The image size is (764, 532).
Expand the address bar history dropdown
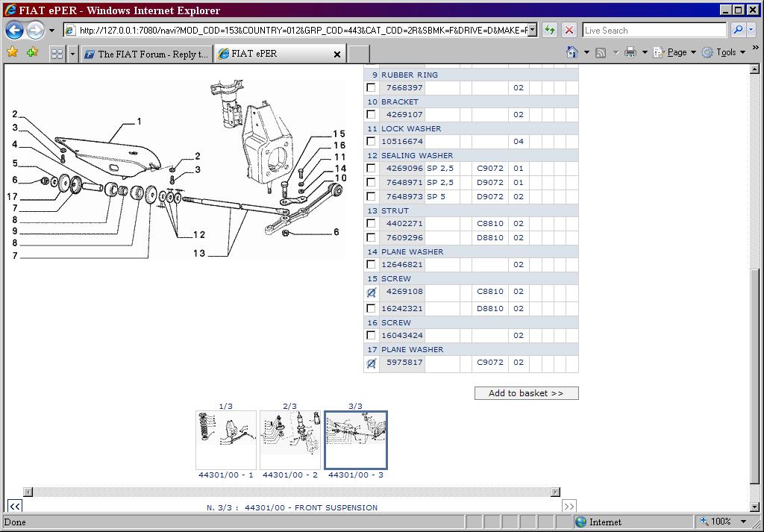click(x=533, y=30)
